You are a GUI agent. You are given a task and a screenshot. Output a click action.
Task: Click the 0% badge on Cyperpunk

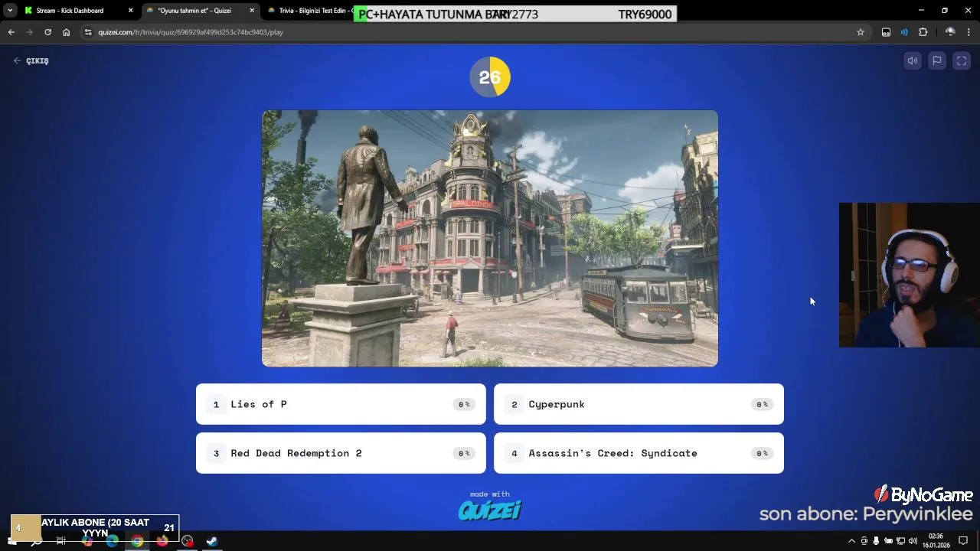(762, 404)
